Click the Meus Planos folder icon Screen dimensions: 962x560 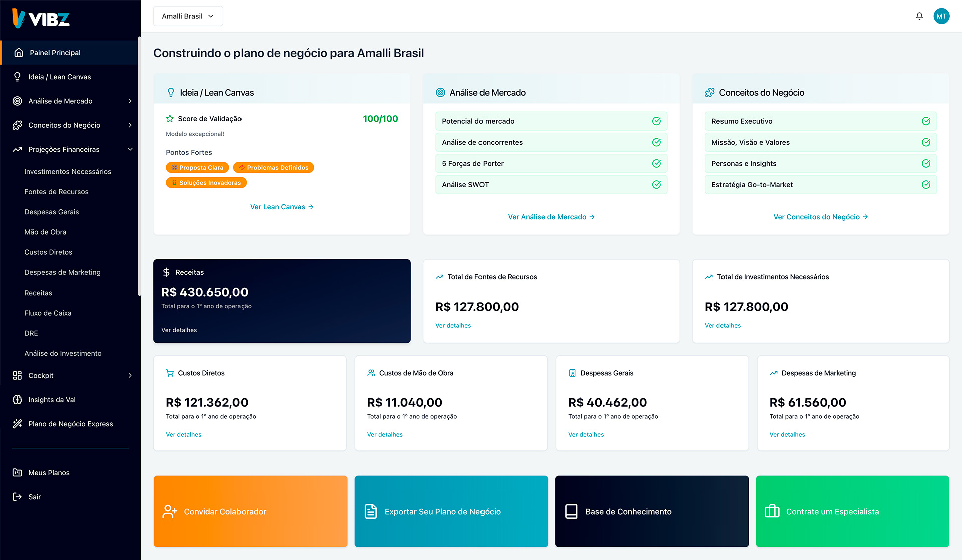(x=17, y=473)
